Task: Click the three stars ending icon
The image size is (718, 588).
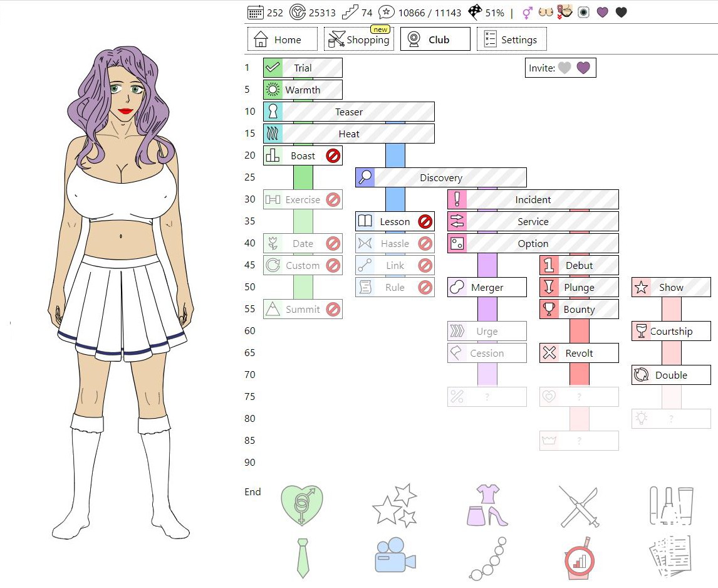Action: tap(395, 505)
